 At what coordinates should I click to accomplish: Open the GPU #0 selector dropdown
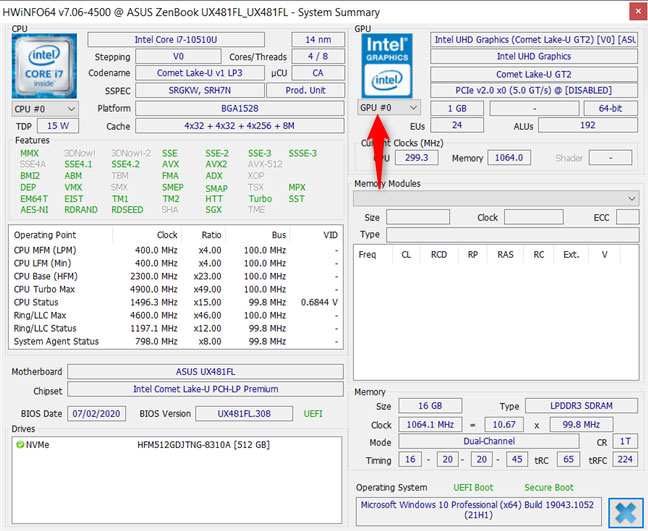pos(388,107)
